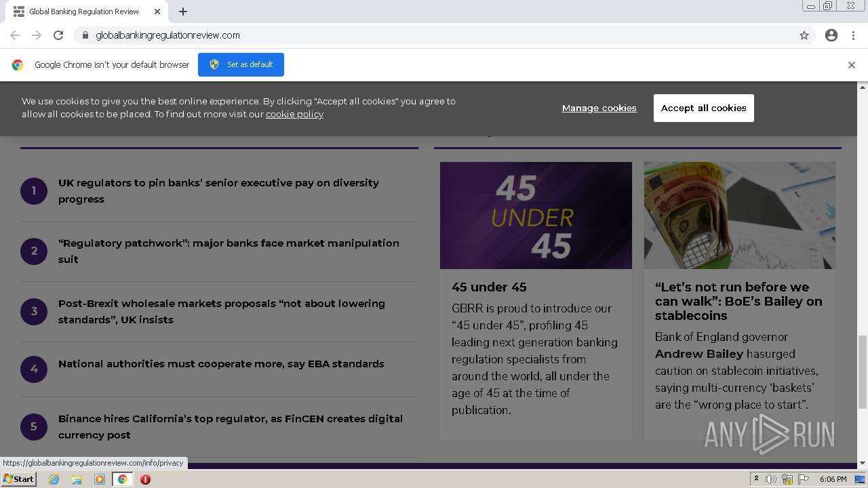Open the cookie policy link
This screenshot has height=488, width=868.
294,114
